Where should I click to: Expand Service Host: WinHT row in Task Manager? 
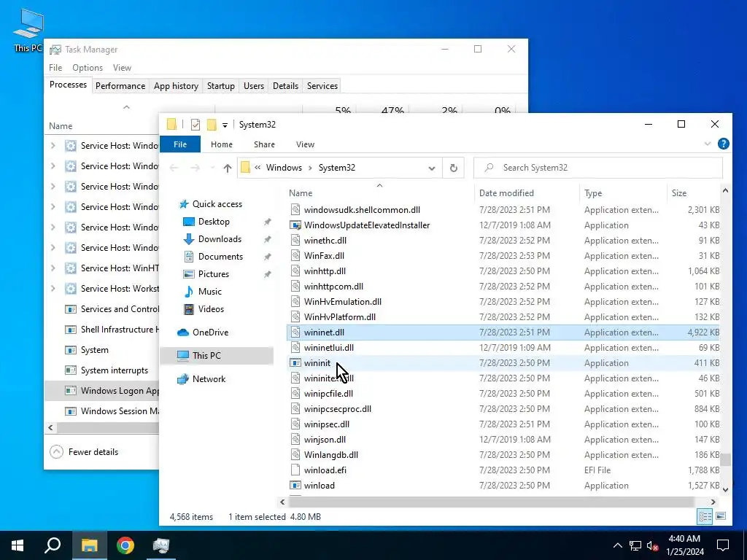pos(53,268)
